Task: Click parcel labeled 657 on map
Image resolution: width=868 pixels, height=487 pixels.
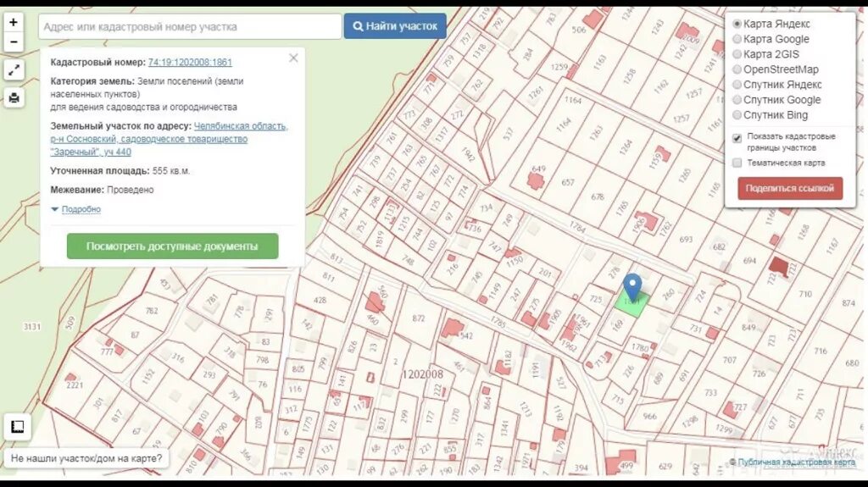Action: point(567,182)
